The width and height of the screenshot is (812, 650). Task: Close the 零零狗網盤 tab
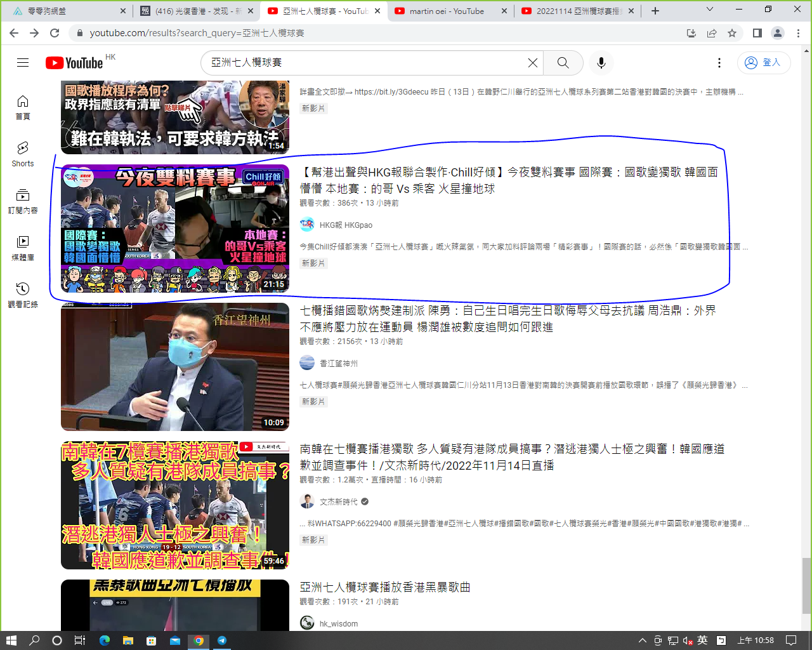coord(123,11)
